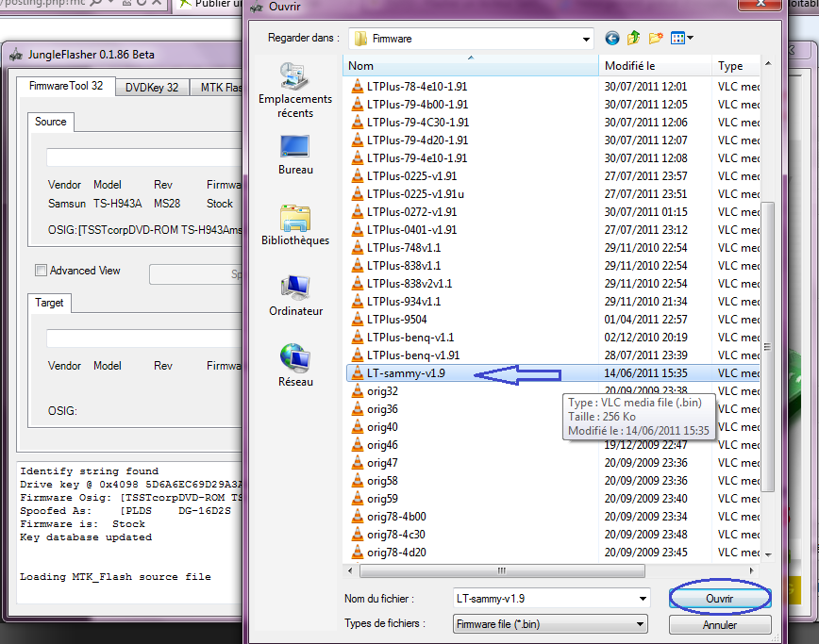This screenshot has height=644, width=819.
Task: Select file LTPlus-838v1.1
Action: coord(404,266)
